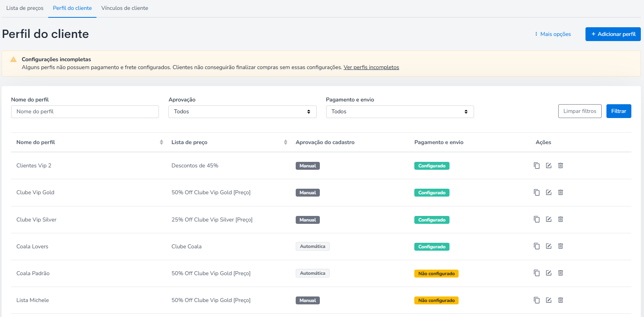
Task: Click the Clientes Vip 2 profile name
Action: click(34, 165)
